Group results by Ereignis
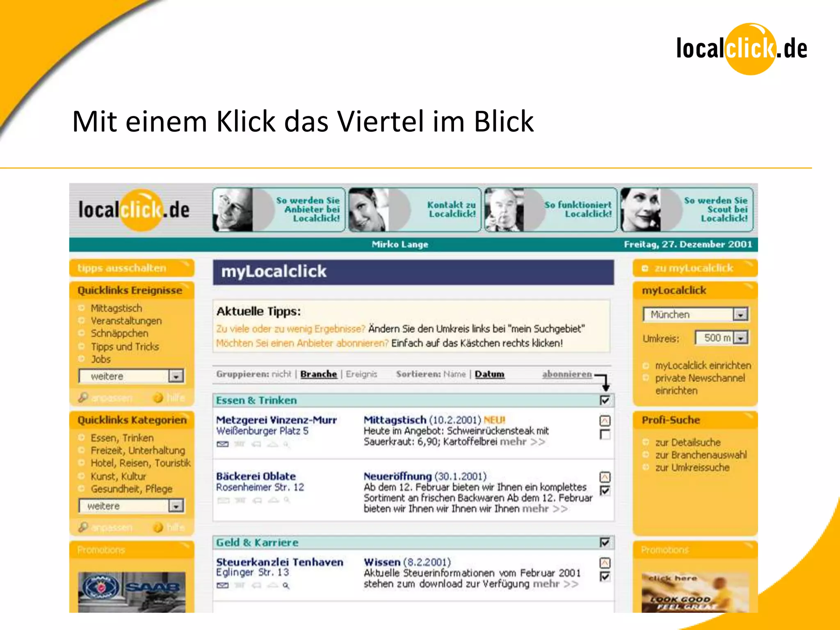 [361, 374]
